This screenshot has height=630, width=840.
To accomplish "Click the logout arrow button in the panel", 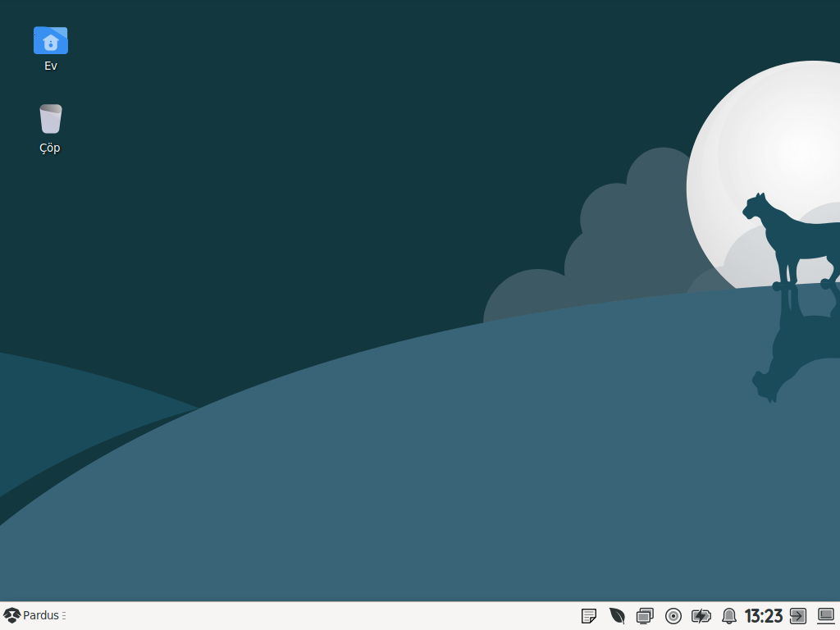I will click(x=798, y=616).
